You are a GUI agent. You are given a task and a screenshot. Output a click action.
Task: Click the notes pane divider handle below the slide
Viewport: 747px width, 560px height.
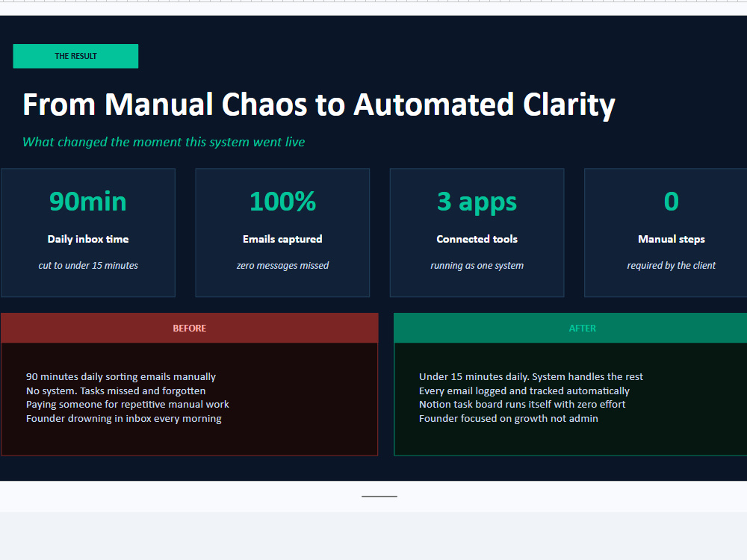pos(379,497)
